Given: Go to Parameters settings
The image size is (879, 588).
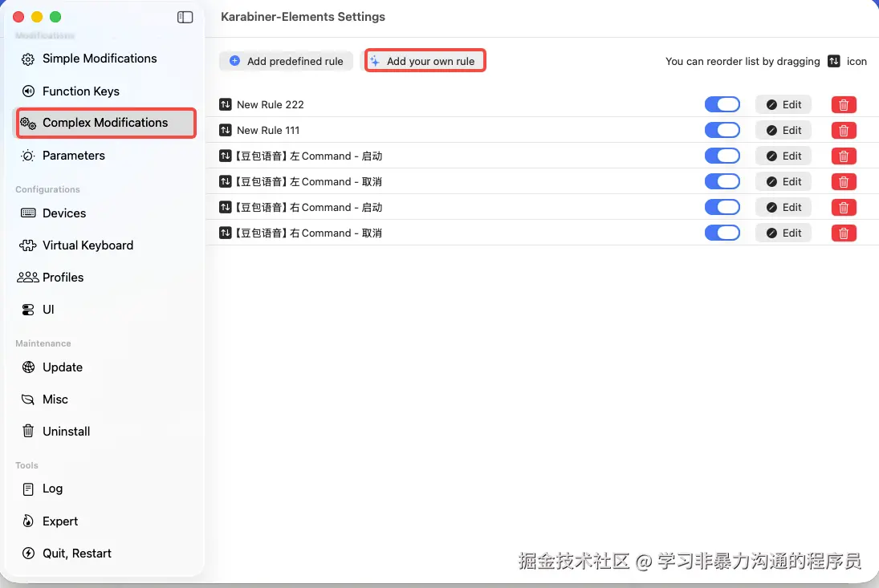Looking at the screenshot, I should pyautogui.click(x=105, y=155).
